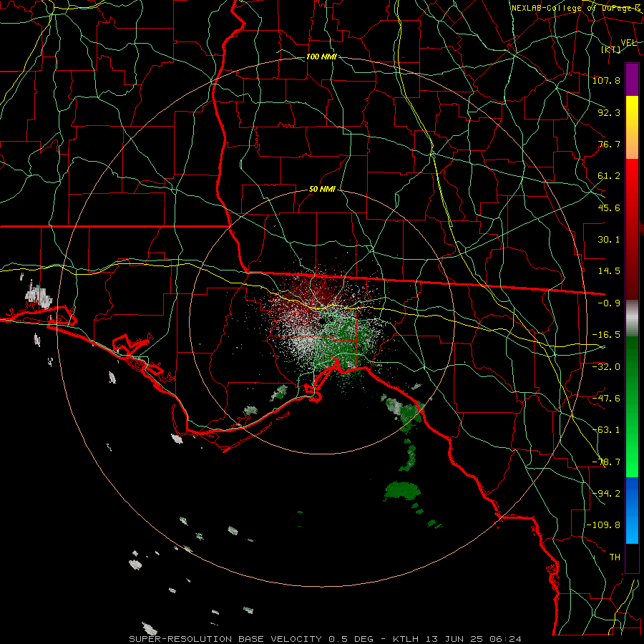Click the "50 NMI" range ring label

point(322,190)
